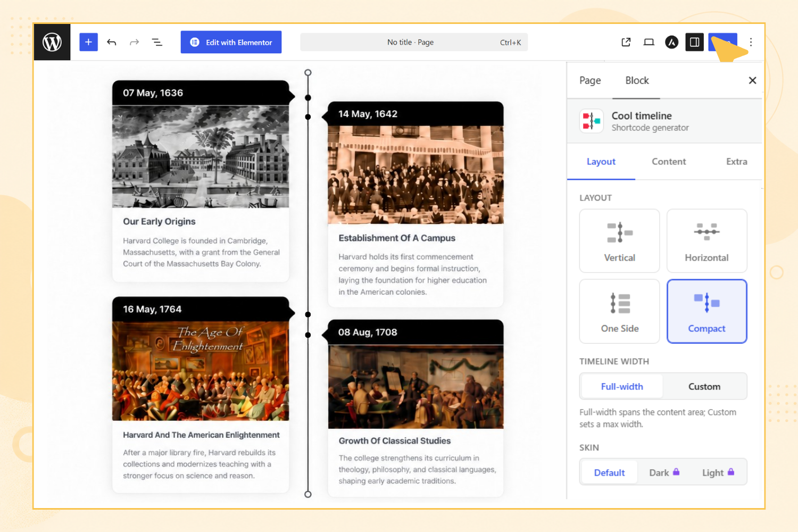Select the locked Dark skin
This screenshot has height=532, width=798.
click(x=664, y=472)
